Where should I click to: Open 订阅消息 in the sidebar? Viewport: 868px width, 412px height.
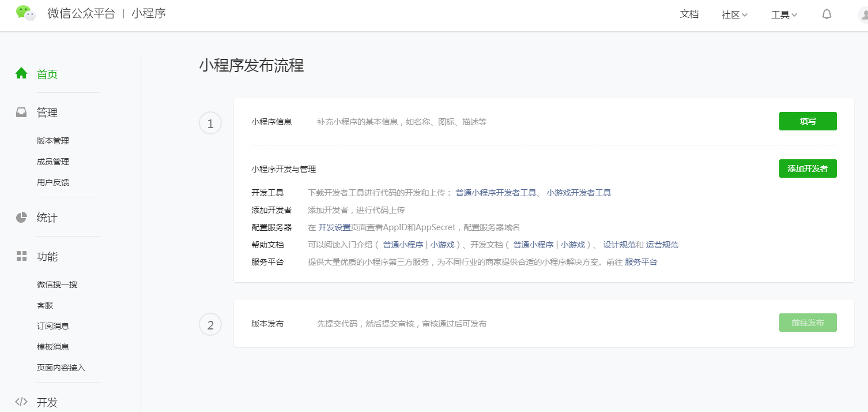tap(53, 326)
